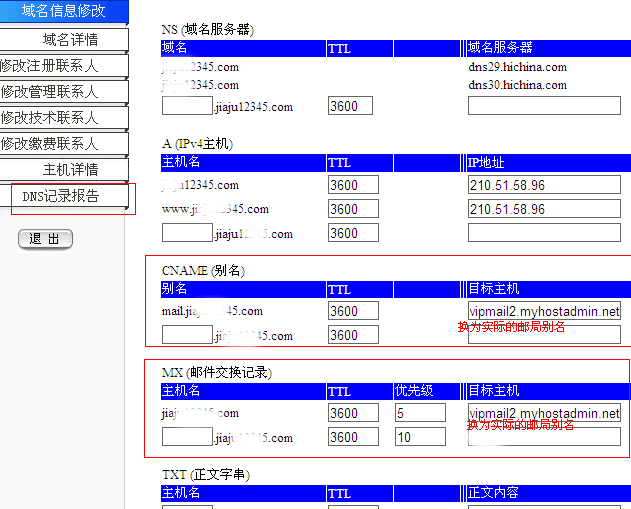Click the TTL field in NS section
The height and width of the screenshot is (509, 631).
pyautogui.click(x=350, y=106)
